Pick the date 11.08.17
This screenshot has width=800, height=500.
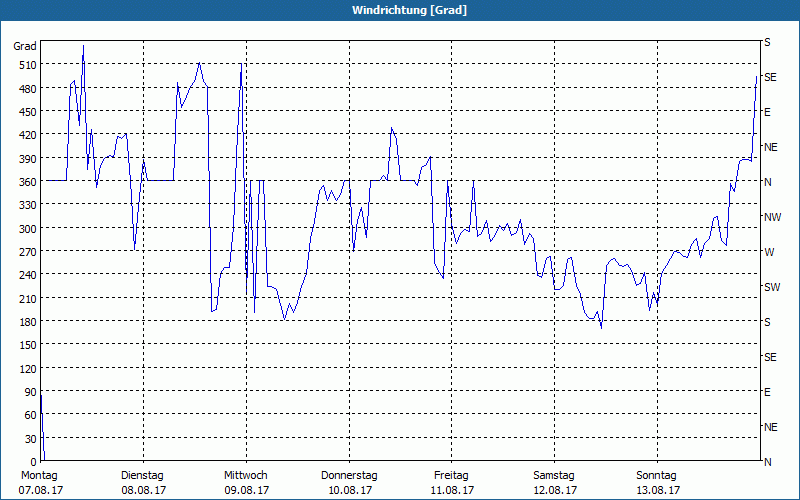pos(452,490)
